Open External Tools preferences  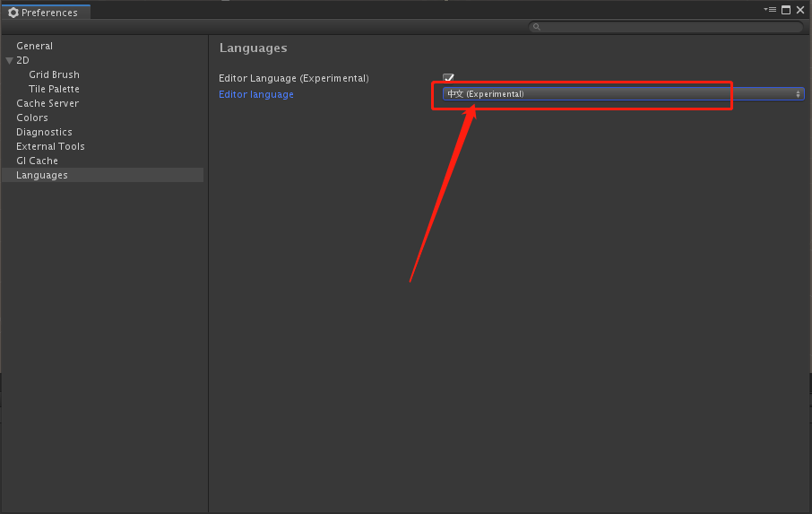click(x=50, y=146)
